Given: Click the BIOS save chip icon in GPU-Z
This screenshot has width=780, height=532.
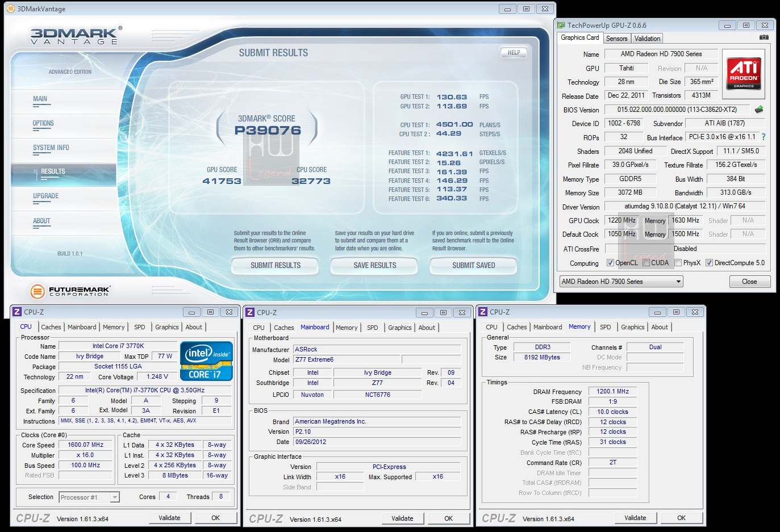Looking at the screenshot, I should (758, 110).
